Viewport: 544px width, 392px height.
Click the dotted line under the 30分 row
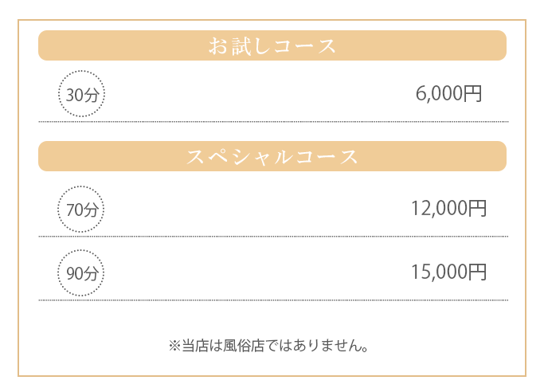pos(272,121)
